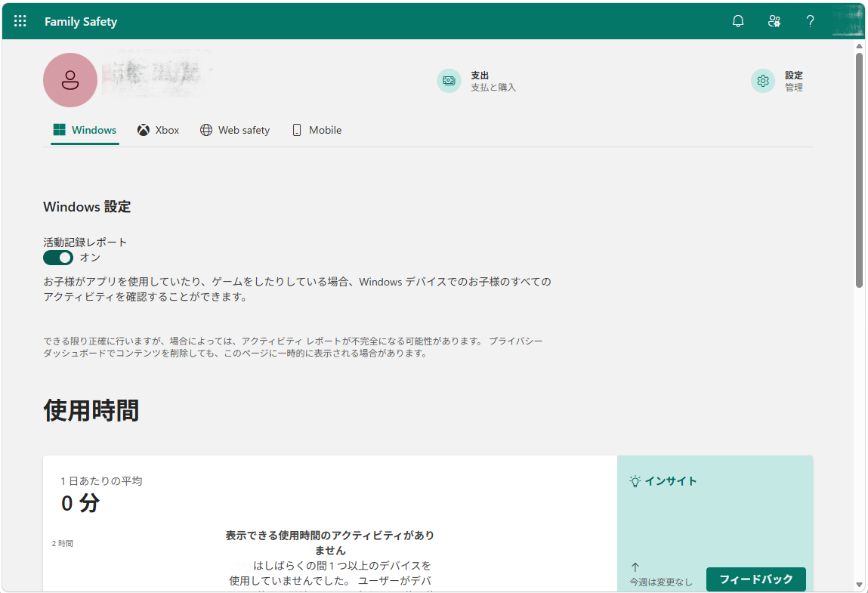
Task: Click the scrollbar up arrow
Action: pos(859,46)
